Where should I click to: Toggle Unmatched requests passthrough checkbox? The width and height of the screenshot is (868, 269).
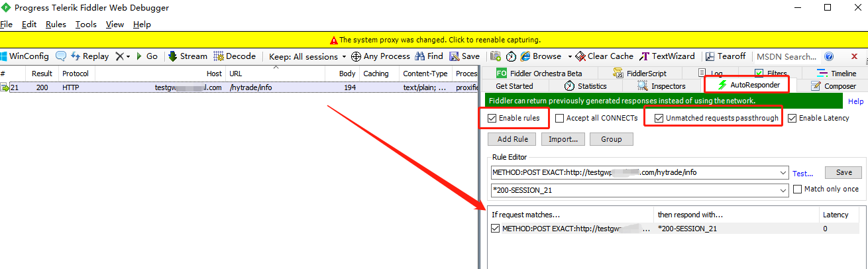659,118
